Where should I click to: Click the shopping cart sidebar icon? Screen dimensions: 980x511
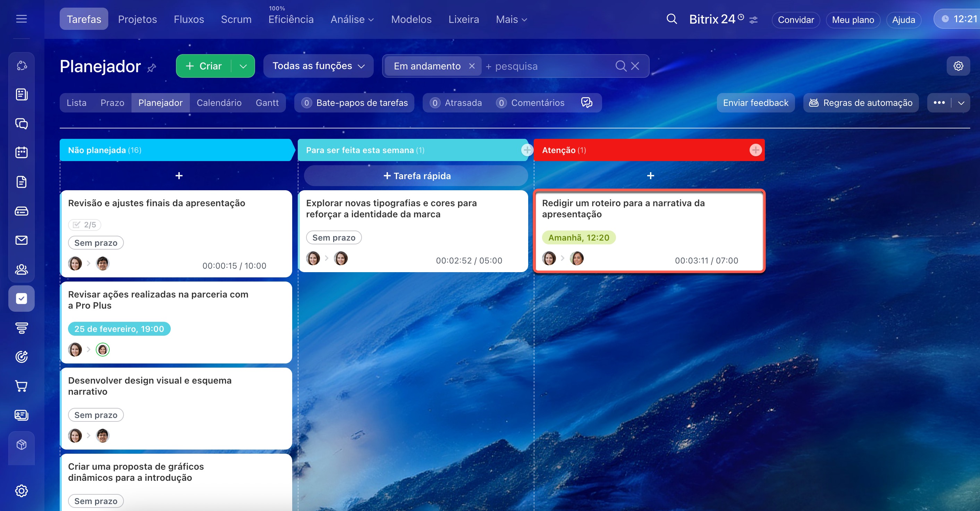21,386
